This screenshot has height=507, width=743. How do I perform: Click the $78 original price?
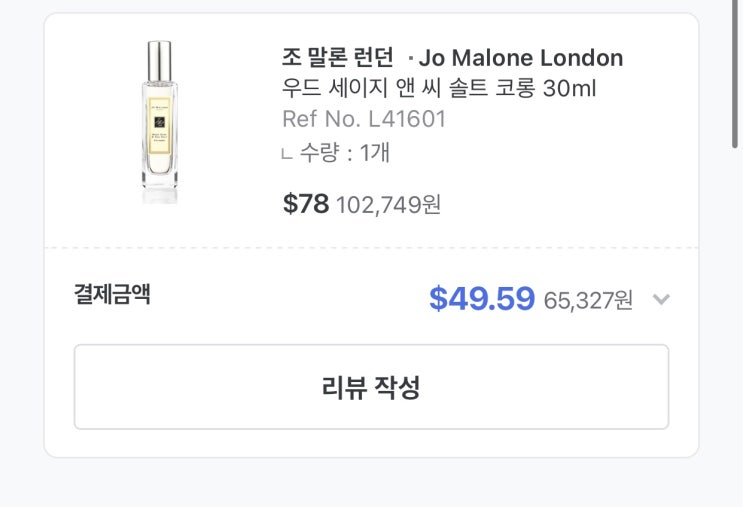coord(306,204)
